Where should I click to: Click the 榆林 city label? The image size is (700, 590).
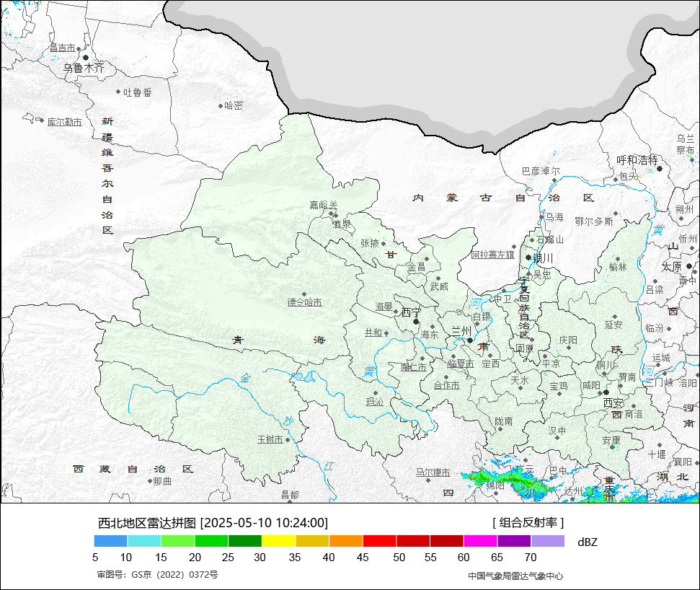point(619,267)
